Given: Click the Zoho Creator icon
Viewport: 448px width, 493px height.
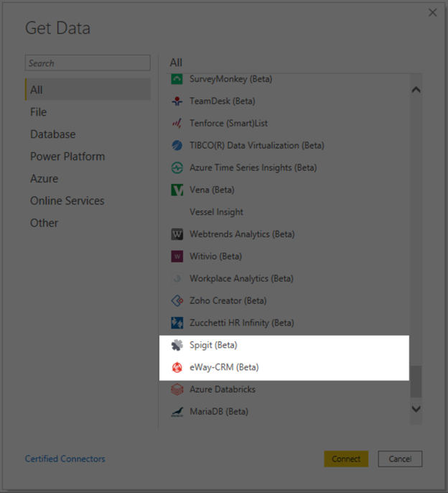Looking at the screenshot, I should click(177, 300).
